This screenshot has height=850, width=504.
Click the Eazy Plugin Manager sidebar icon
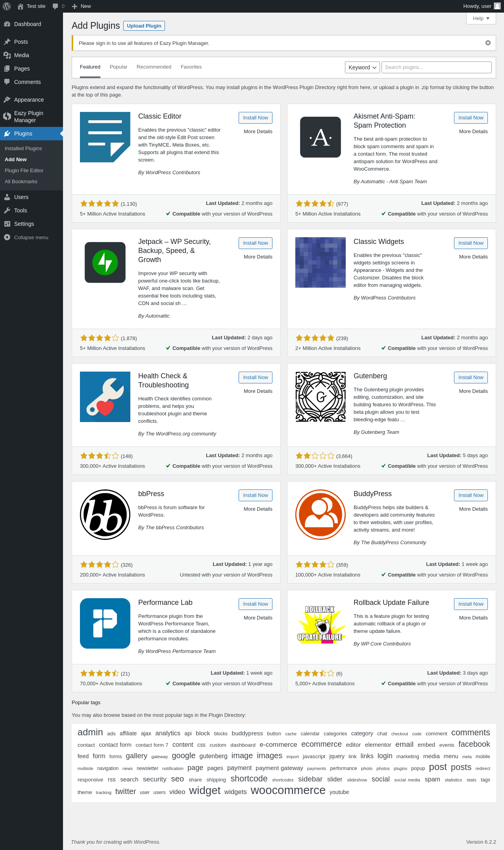(7, 116)
